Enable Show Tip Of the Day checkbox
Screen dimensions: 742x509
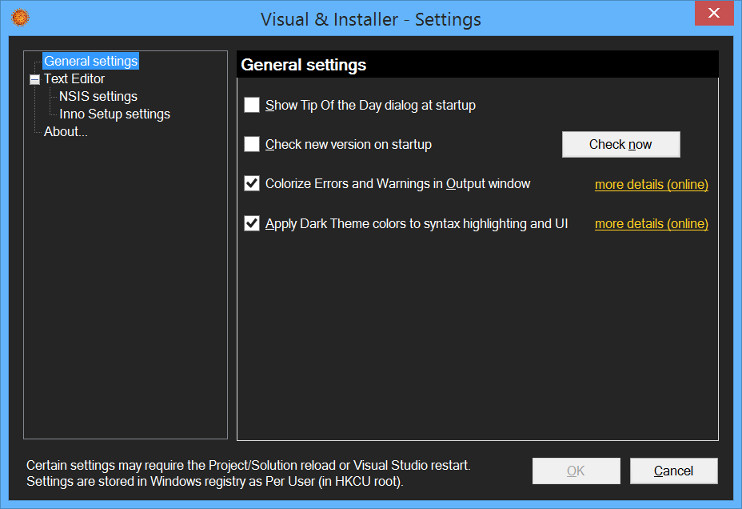click(x=252, y=105)
